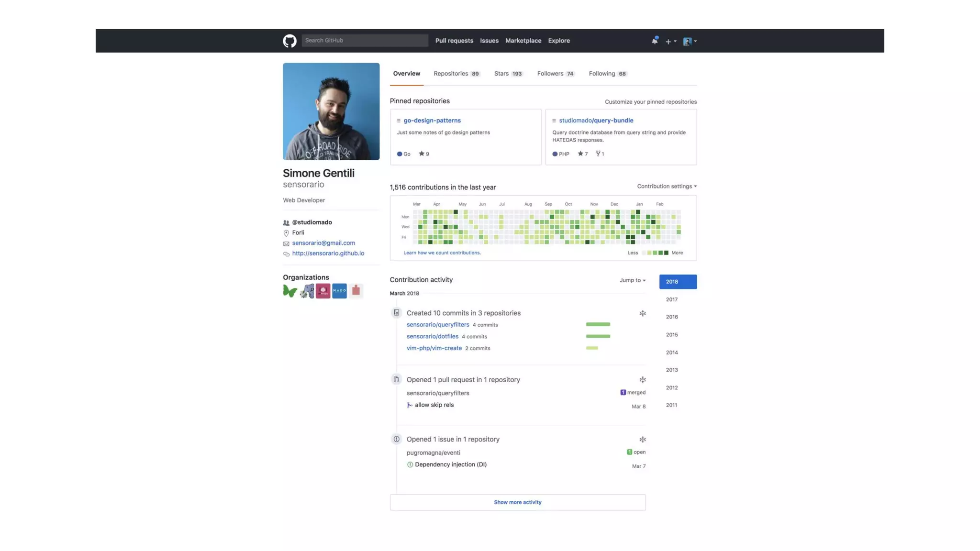Click the sensorario/dotfiles commits link
Viewport: 980px width, 551px height.
click(432, 336)
